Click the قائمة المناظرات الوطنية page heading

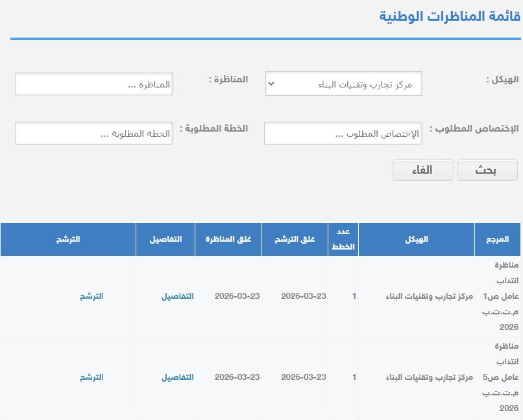450,16
